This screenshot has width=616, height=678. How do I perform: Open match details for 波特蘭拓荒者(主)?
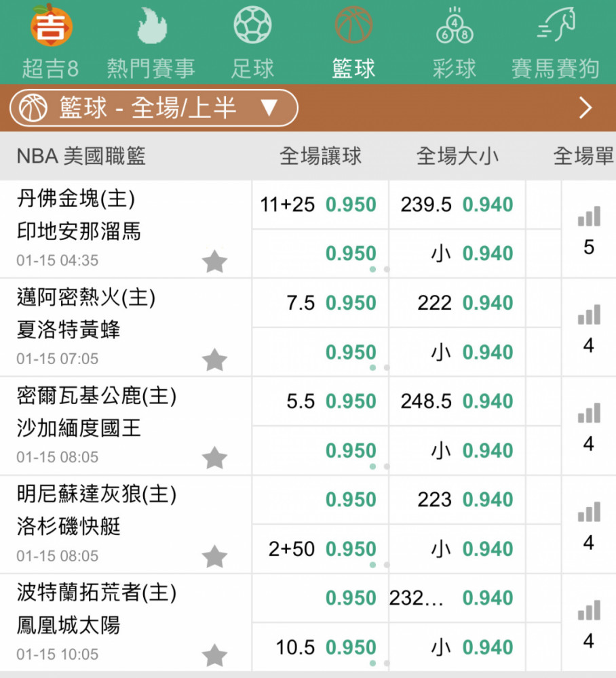coord(96,593)
